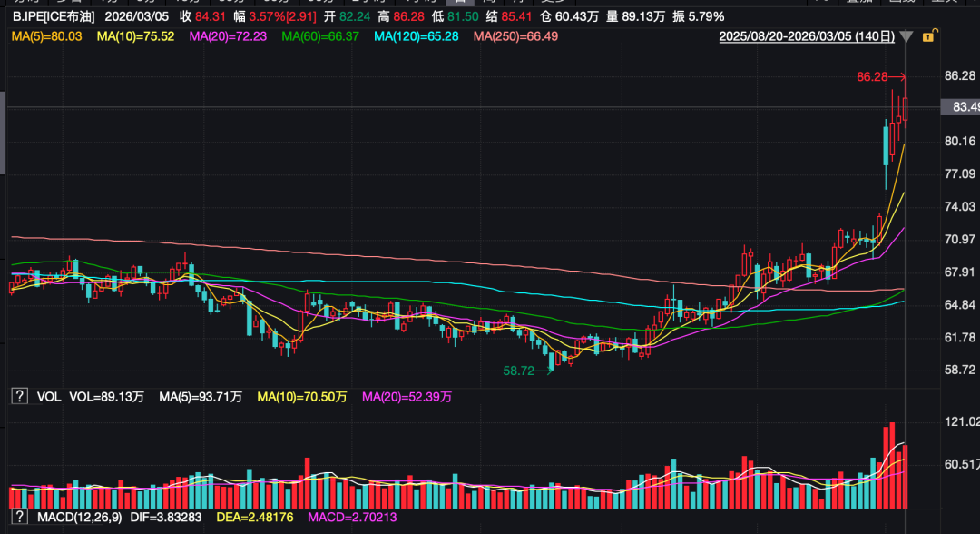The image size is (980, 534).
Task: Click the red 86.28 high price marker
Action: coord(872,77)
